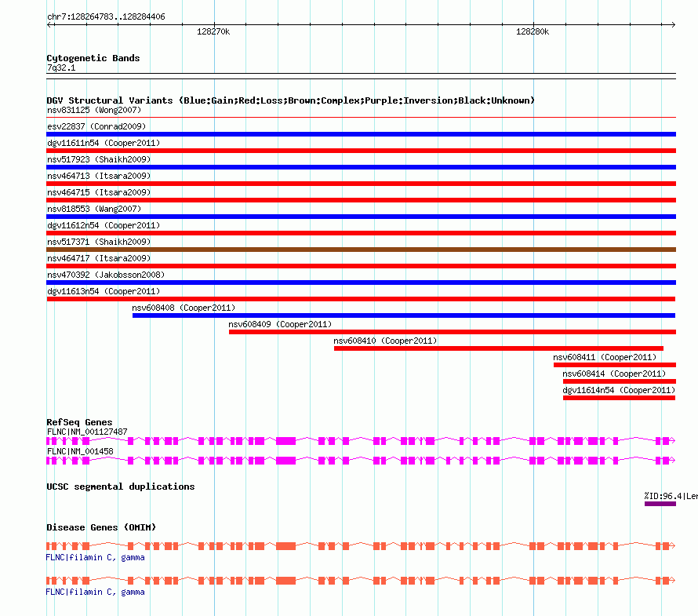The width and height of the screenshot is (698, 616).
Task: Click the red dgv11613n54 (Cooper2011) variant bar
Action: click(x=361, y=299)
